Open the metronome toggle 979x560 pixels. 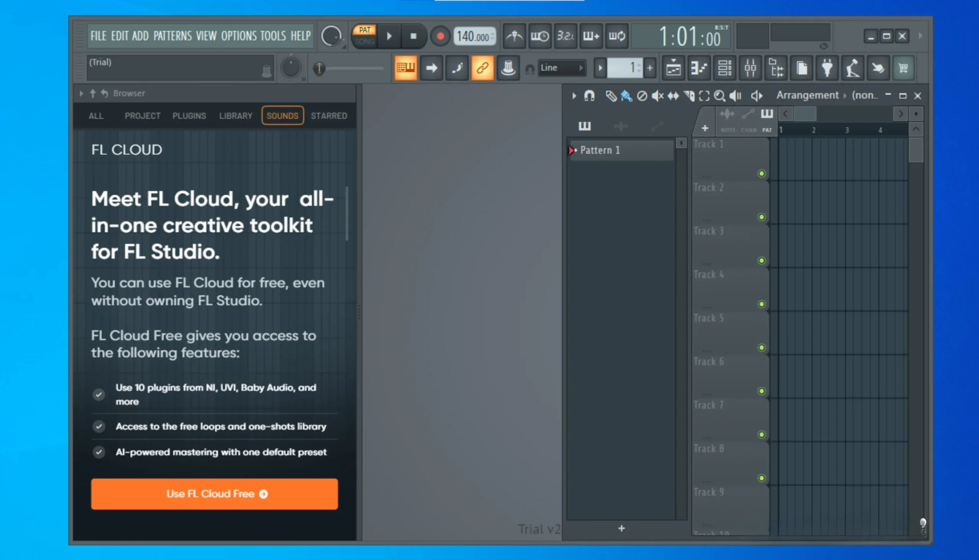pyautogui.click(x=514, y=36)
